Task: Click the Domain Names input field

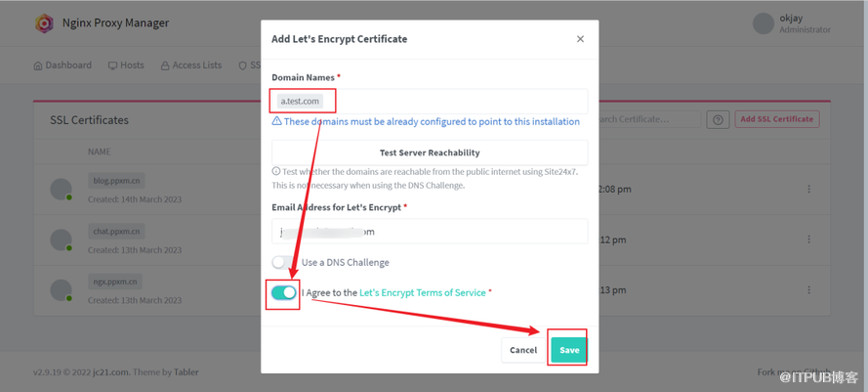Action: [449, 101]
